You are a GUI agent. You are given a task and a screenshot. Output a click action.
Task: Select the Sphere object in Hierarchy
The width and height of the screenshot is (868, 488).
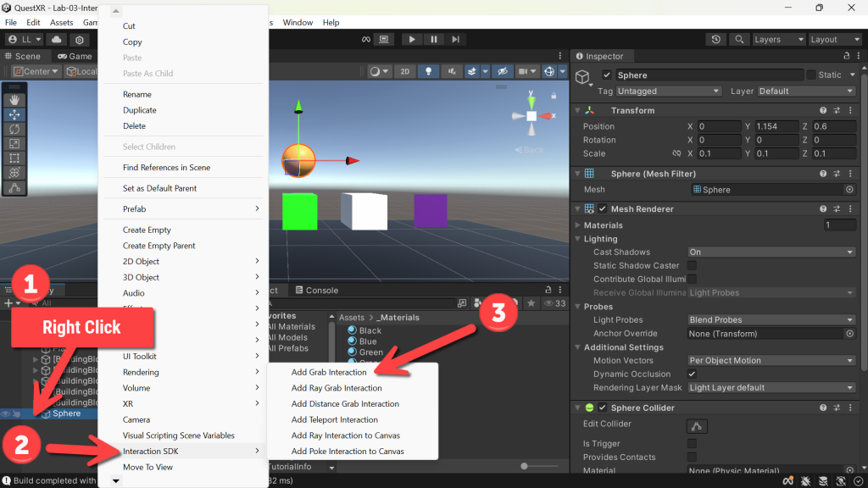pos(66,413)
